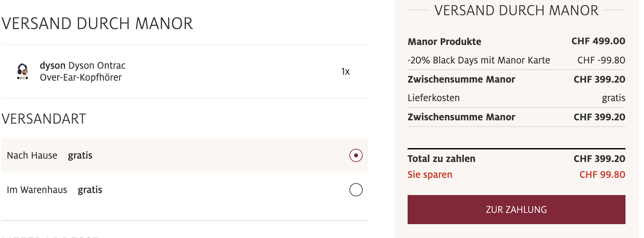Click the Dyson Ontrac headphones thumbnail

(22, 71)
